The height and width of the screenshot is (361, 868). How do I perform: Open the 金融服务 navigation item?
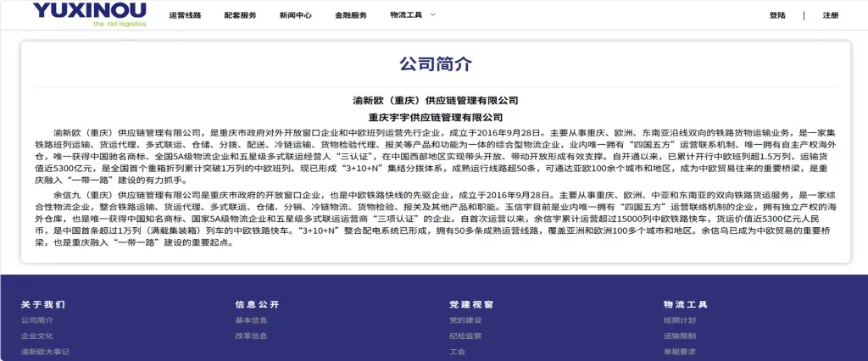[351, 15]
